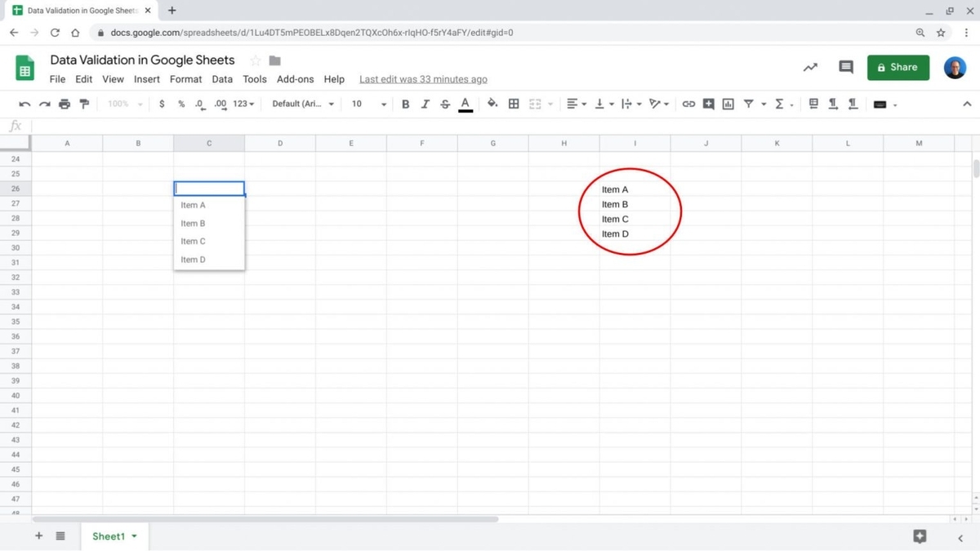The image size is (980, 551).
Task: Select the paint format tool
Action: click(x=83, y=104)
